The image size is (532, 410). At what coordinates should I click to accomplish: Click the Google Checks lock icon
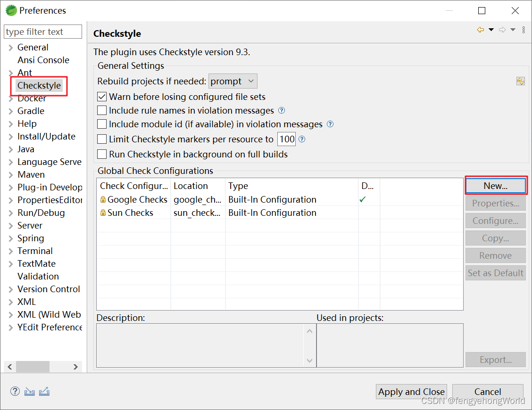coord(103,199)
